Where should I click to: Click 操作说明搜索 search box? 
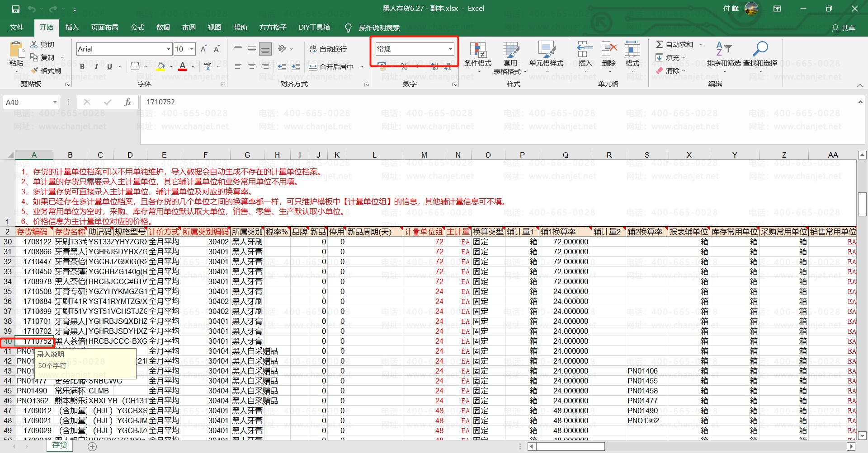click(x=379, y=28)
